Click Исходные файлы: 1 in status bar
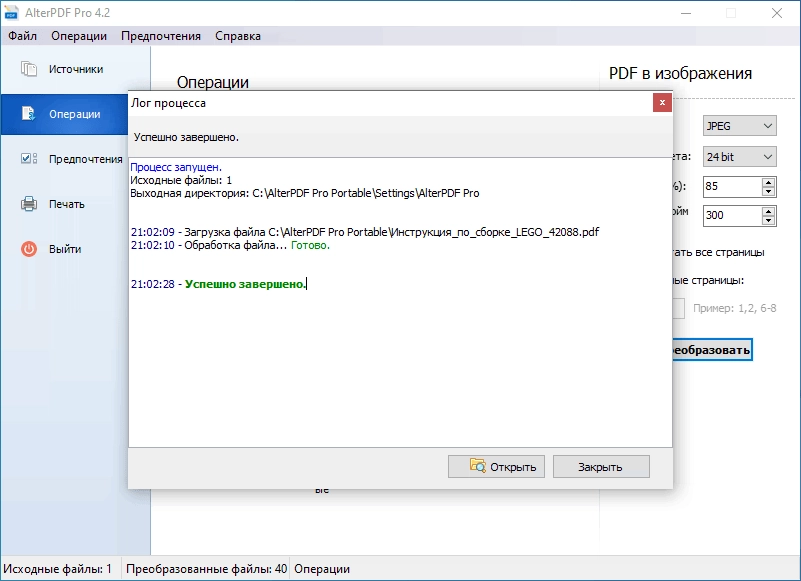The height and width of the screenshot is (581, 801). (57, 569)
